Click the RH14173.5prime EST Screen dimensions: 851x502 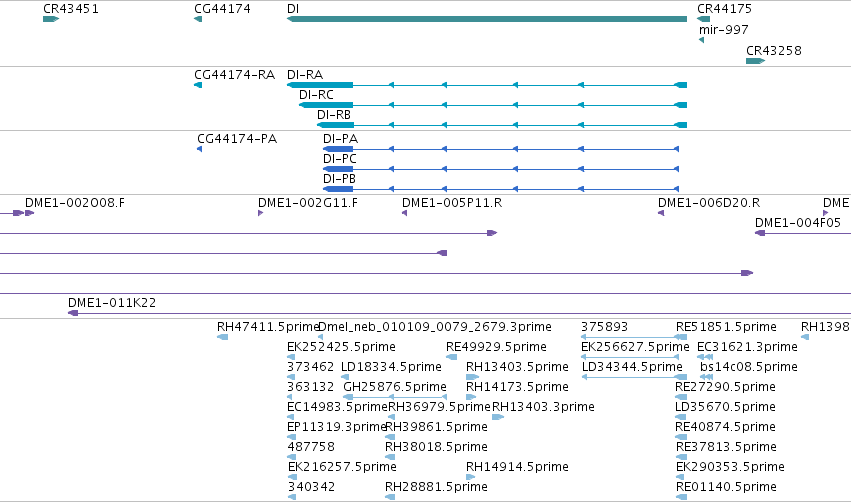pos(471,397)
